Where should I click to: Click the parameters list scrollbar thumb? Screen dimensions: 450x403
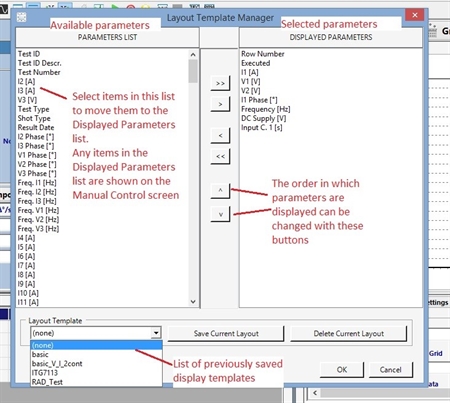[193, 71]
